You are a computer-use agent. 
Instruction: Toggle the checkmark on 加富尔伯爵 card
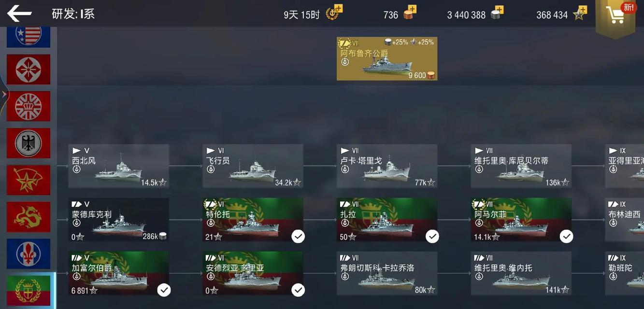[164, 290]
